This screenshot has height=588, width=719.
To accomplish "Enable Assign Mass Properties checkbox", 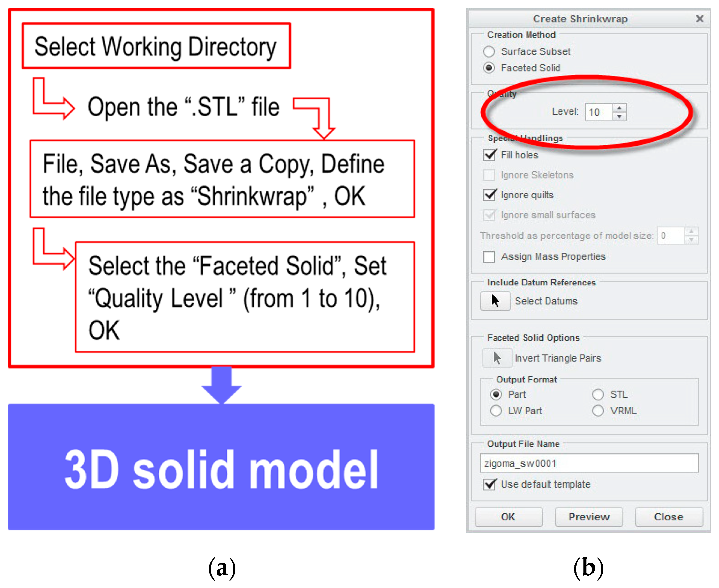I will pos(488,257).
